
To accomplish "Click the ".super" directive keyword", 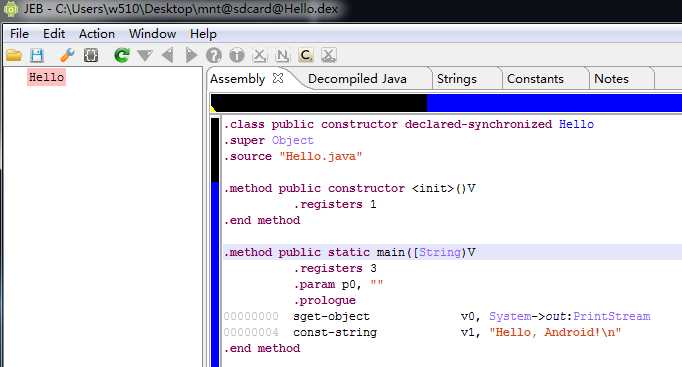I will (x=244, y=140).
